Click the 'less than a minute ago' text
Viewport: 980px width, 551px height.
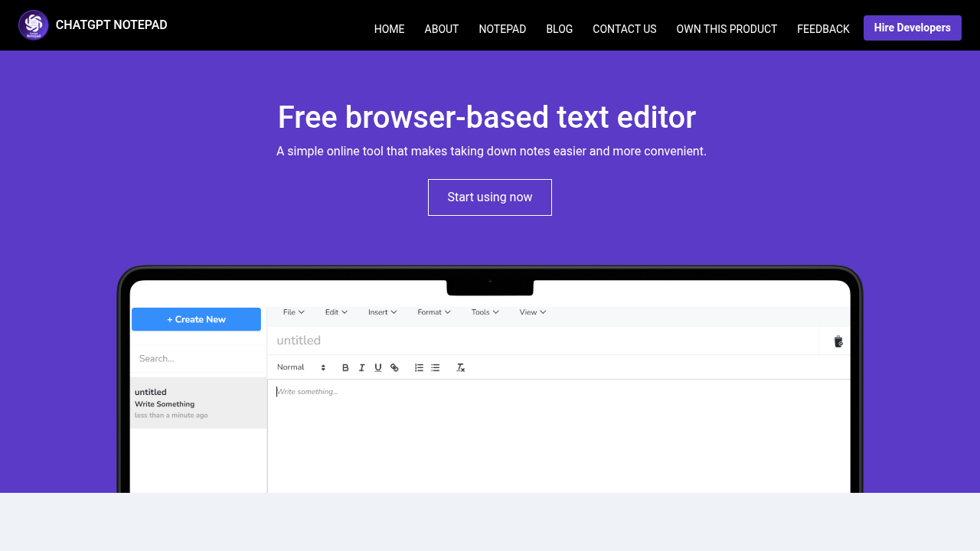pyautogui.click(x=171, y=416)
